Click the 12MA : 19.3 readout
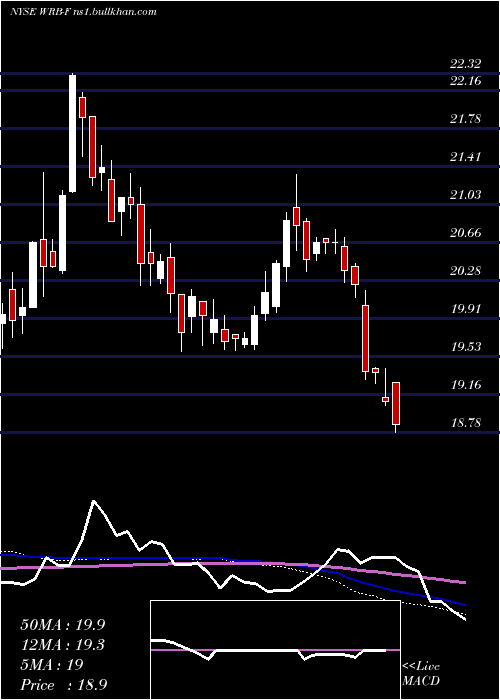500x700 pixels. tap(62, 645)
